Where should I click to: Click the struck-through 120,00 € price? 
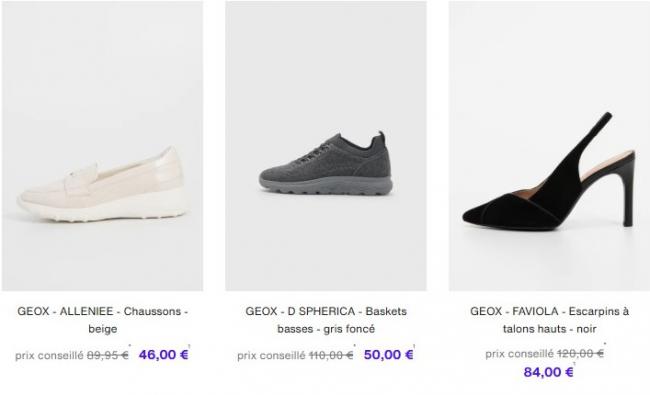pyautogui.click(x=580, y=354)
